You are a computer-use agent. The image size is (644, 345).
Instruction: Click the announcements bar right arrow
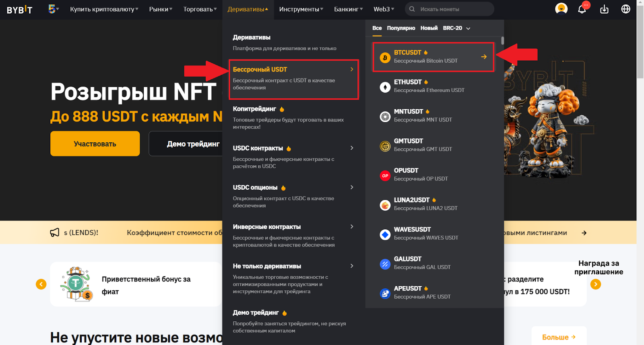click(x=584, y=233)
